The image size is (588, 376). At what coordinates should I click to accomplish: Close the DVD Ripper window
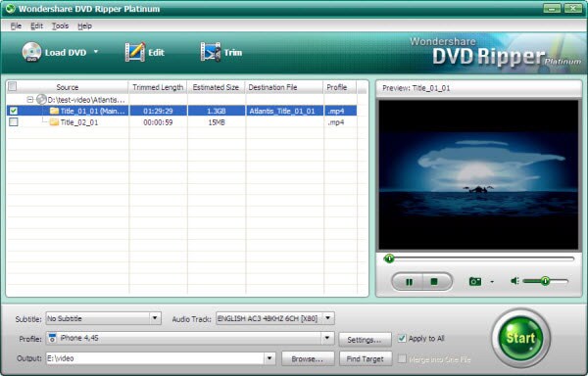tap(573, 8)
